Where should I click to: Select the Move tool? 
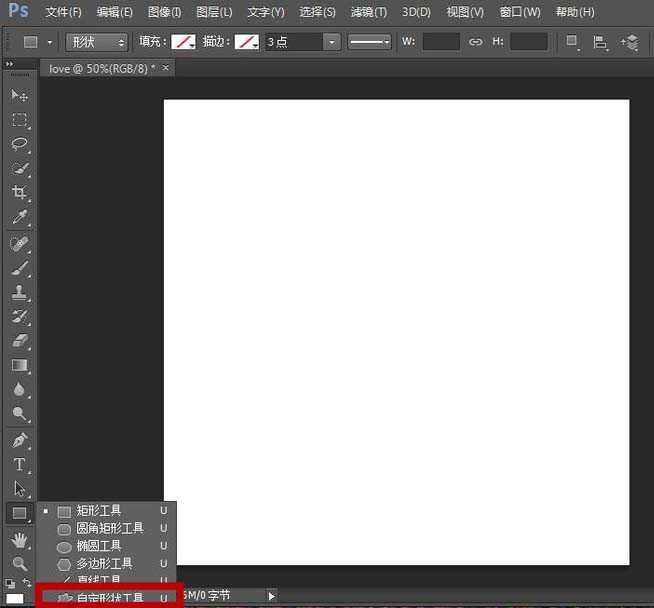tap(19, 95)
